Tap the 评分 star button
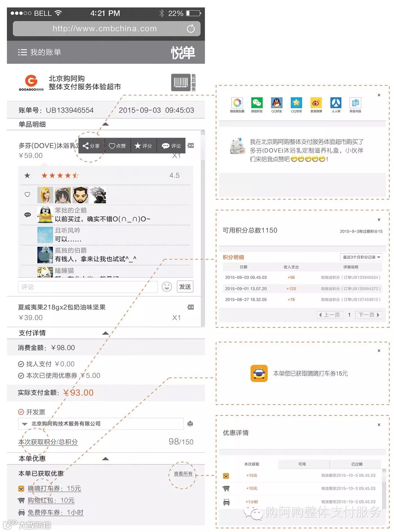 pyautogui.click(x=144, y=146)
